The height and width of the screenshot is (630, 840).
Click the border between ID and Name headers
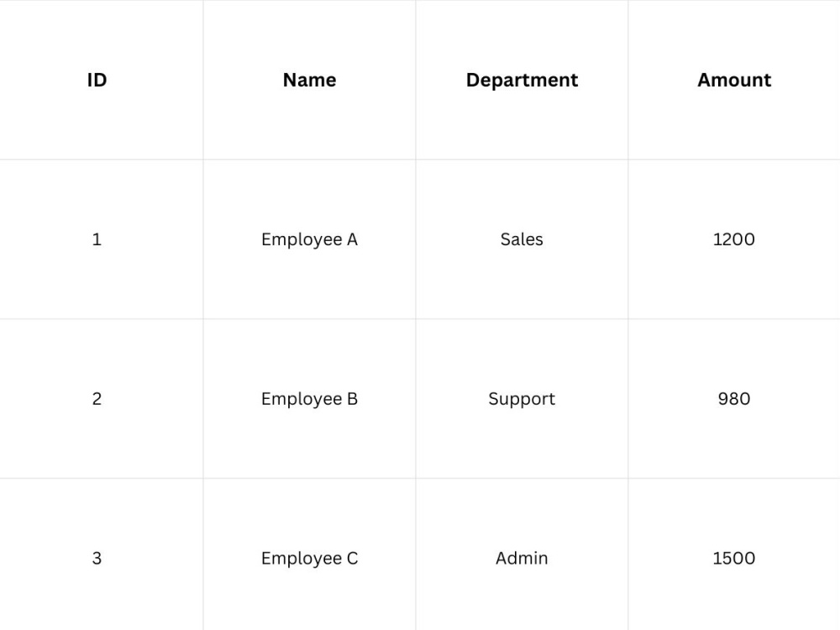(203, 80)
